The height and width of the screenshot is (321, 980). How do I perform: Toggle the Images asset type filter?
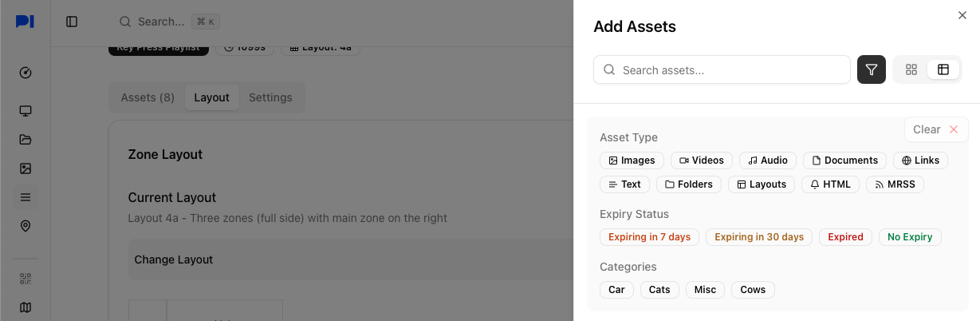[x=632, y=160]
